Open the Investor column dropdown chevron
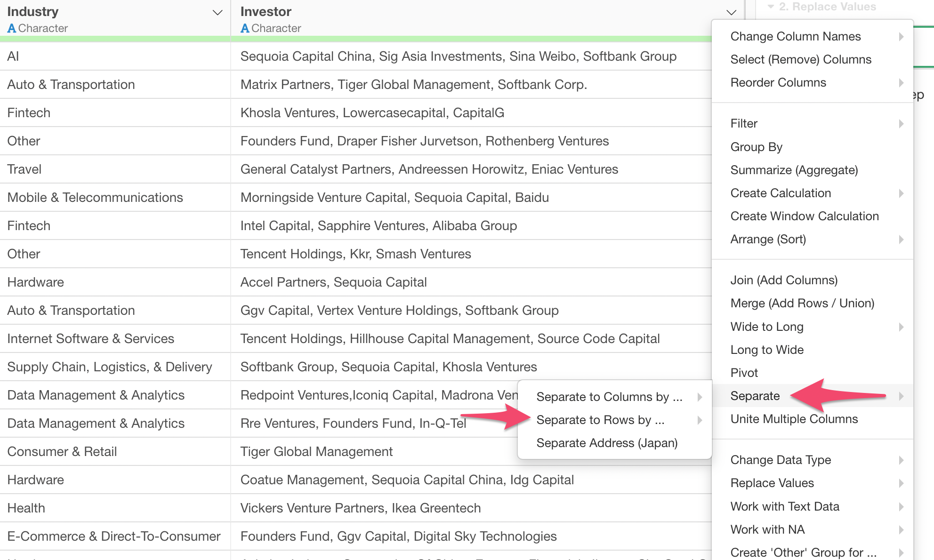The height and width of the screenshot is (560, 934). (x=731, y=12)
